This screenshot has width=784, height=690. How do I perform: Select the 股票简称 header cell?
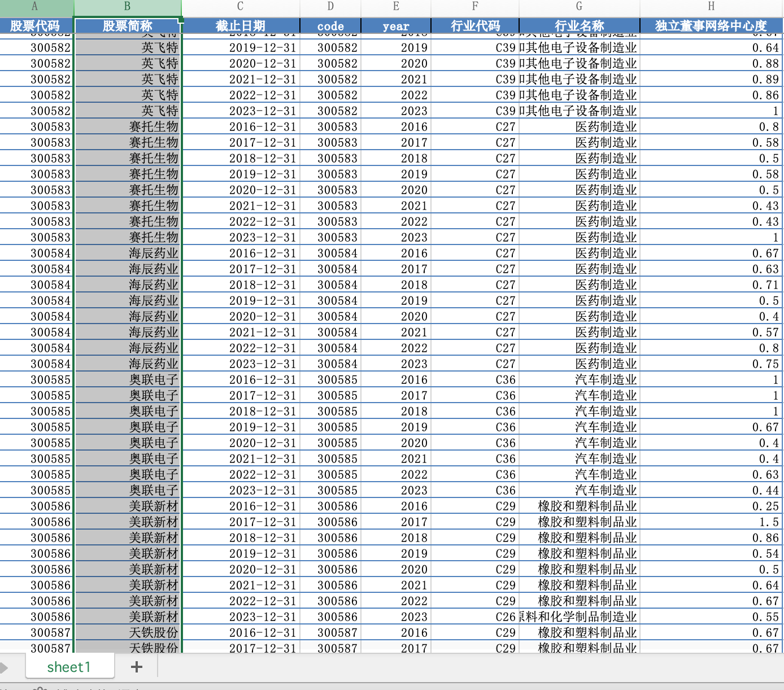pyautogui.click(x=127, y=26)
